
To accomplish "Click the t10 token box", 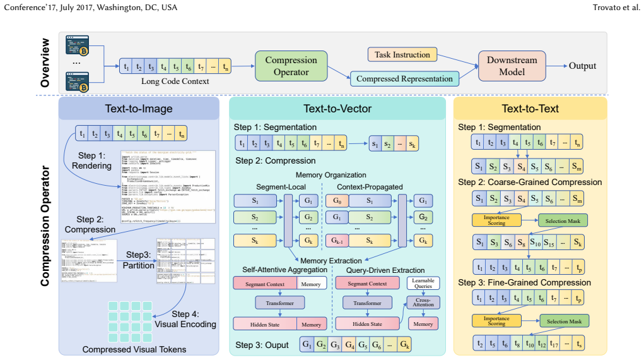I will point(529,344).
